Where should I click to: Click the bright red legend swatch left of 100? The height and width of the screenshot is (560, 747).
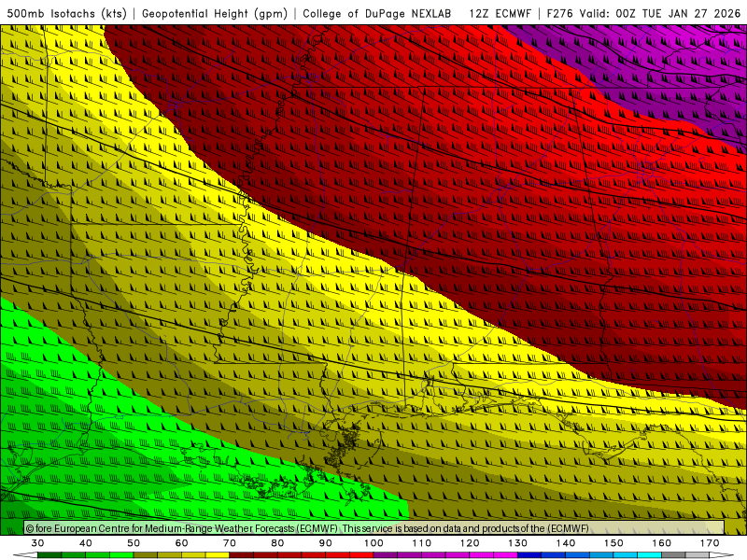(361, 555)
